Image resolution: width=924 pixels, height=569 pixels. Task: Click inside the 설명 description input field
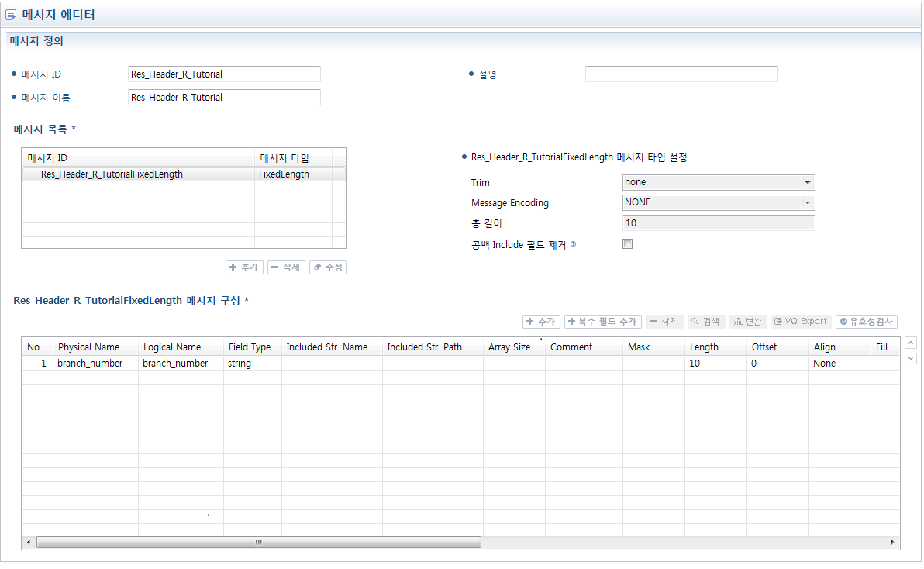[x=681, y=74]
